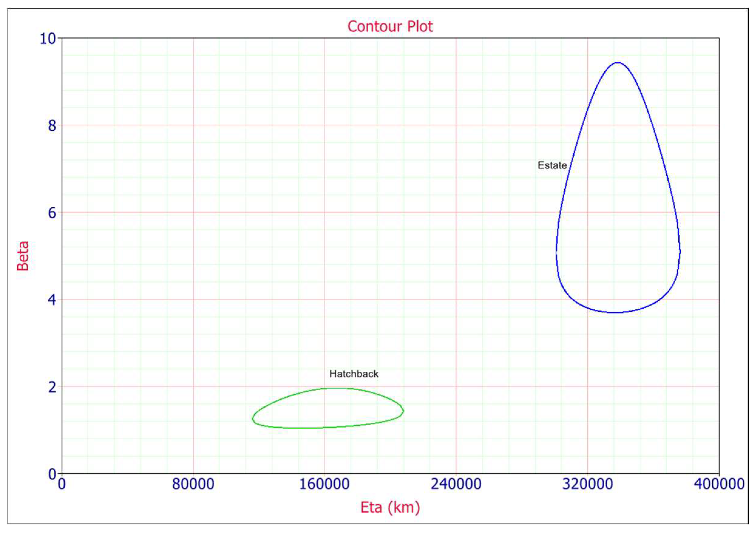Click the y-axis 0 tick label

[x=52, y=474]
